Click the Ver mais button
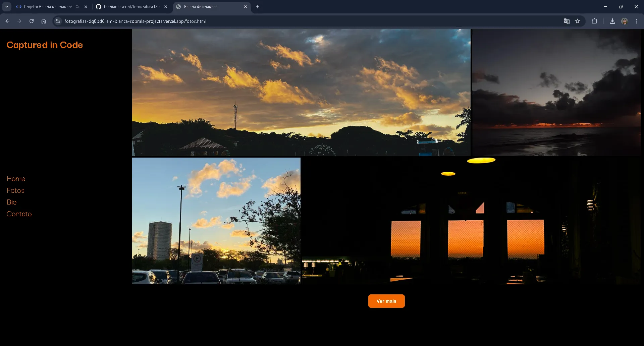The image size is (644, 346). coord(386,301)
